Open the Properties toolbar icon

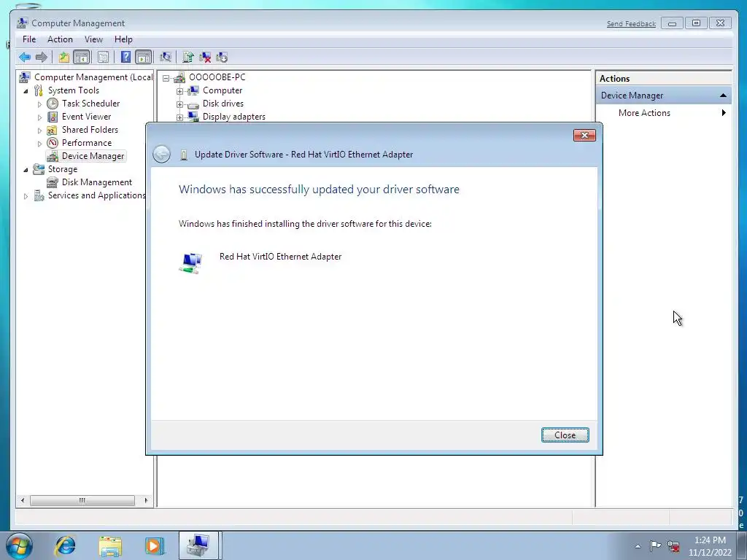pyautogui.click(x=103, y=58)
